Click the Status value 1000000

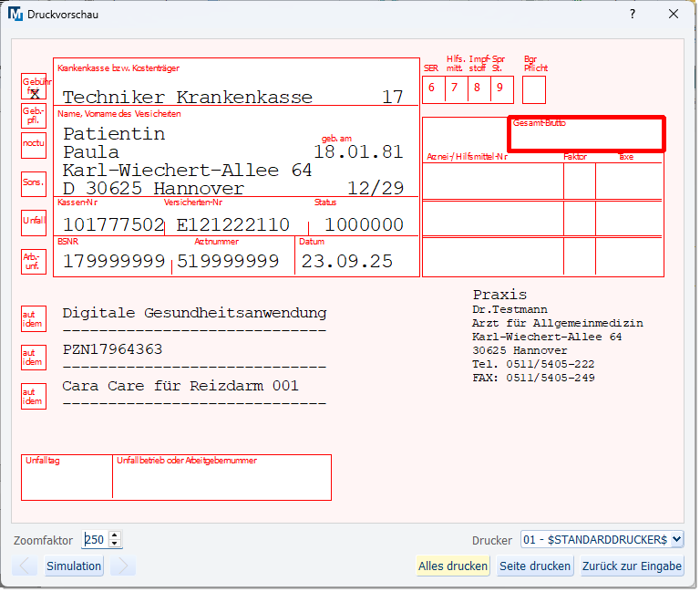pos(364,224)
